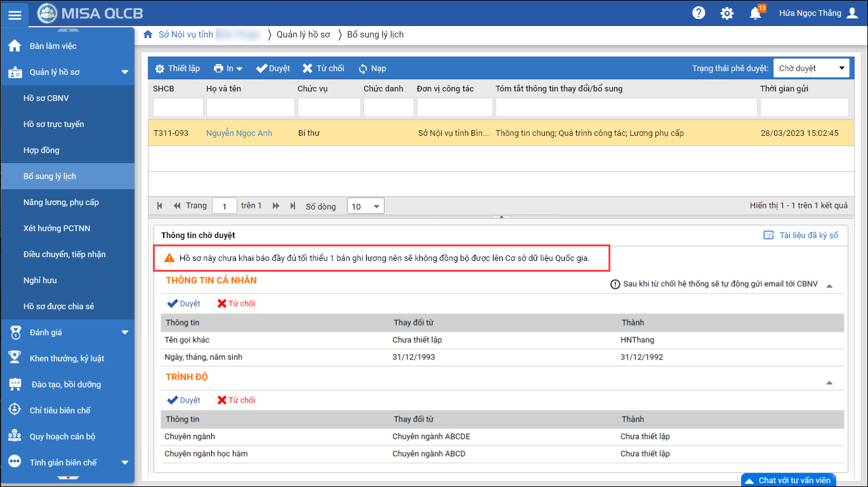Open the Số dòng rows dropdown
The image size is (868, 487).
[365, 206]
